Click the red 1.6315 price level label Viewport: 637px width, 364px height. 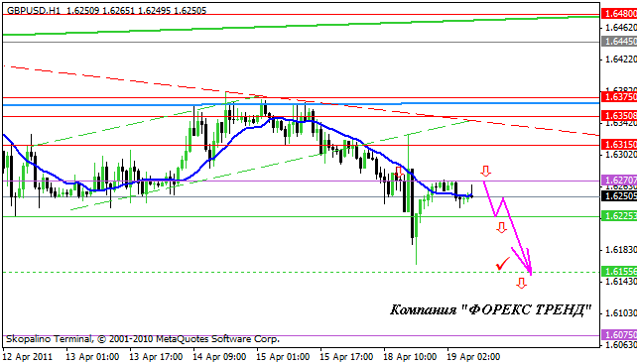619,145
